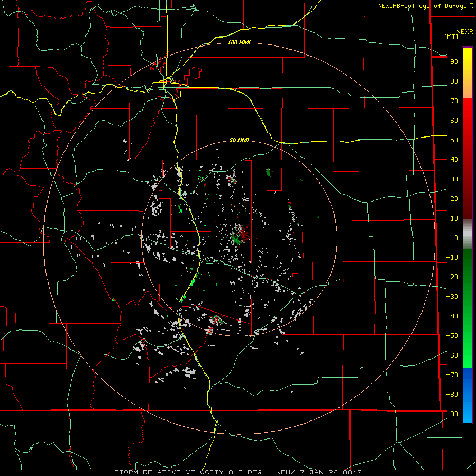
Task: Select the positive 60 scale value
Action: [x=454, y=120]
